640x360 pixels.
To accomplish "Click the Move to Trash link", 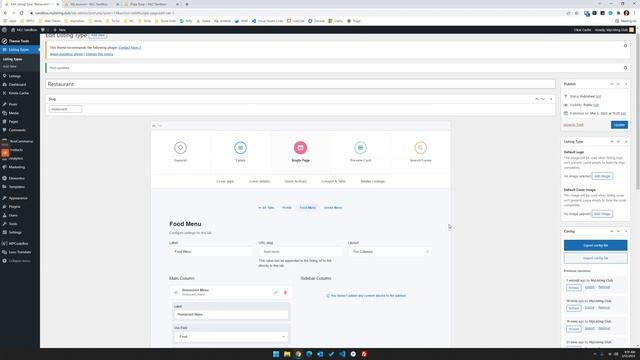I will click(x=573, y=125).
